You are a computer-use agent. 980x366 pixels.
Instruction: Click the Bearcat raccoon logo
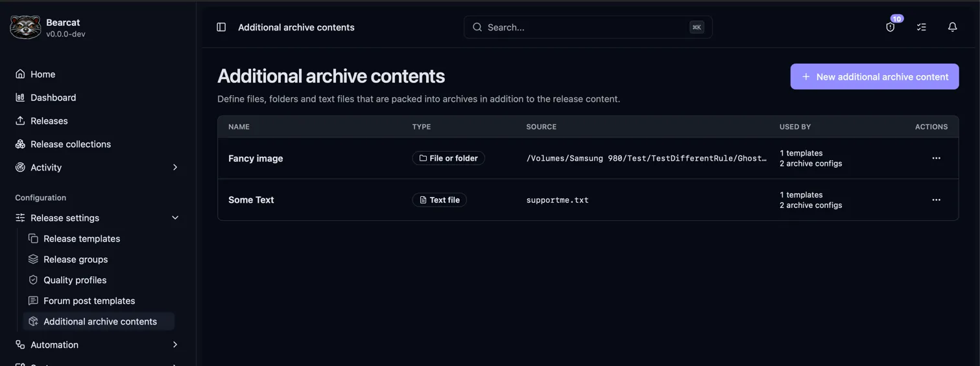tap(25, 27)
